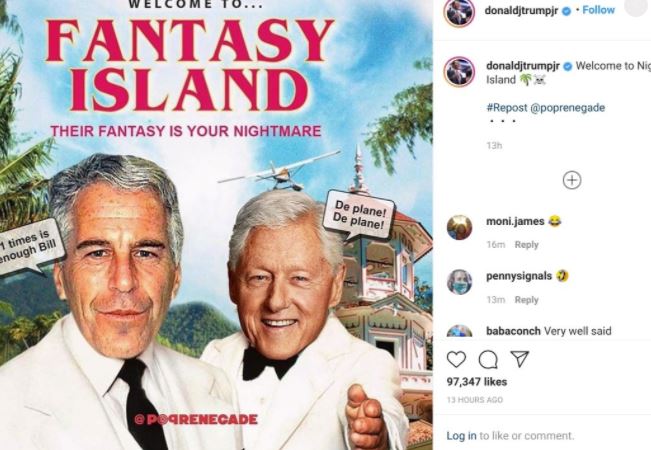Open donaldjtrumpjr profile picture in header
Screen dimensions: 651x450
tap(459, 12)
